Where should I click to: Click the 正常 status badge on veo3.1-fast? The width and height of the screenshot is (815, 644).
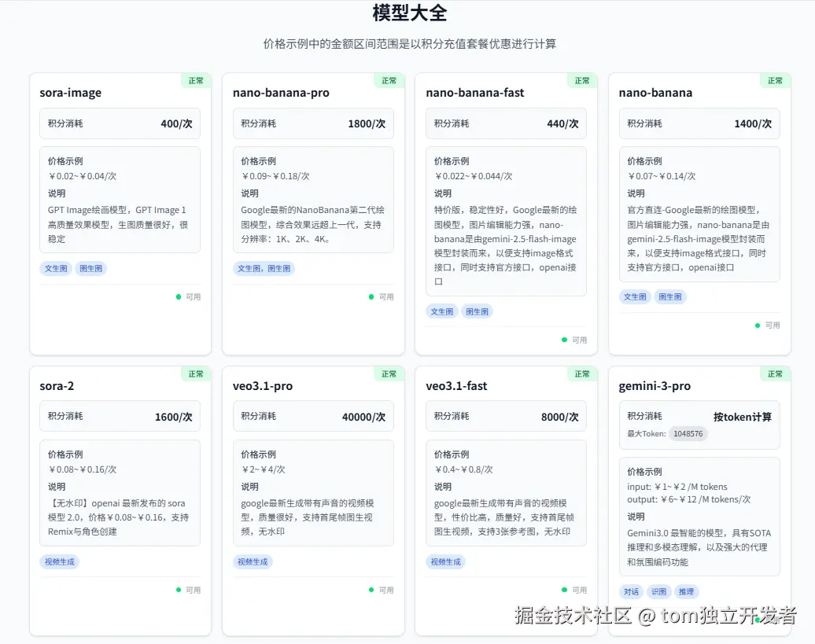pos(582,374)
